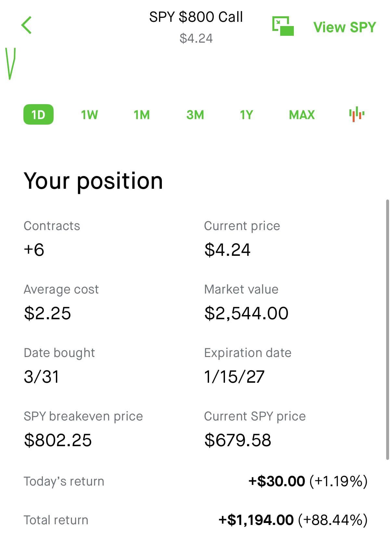
Task: Tap the Your position heading
Action: click(93, 181)
